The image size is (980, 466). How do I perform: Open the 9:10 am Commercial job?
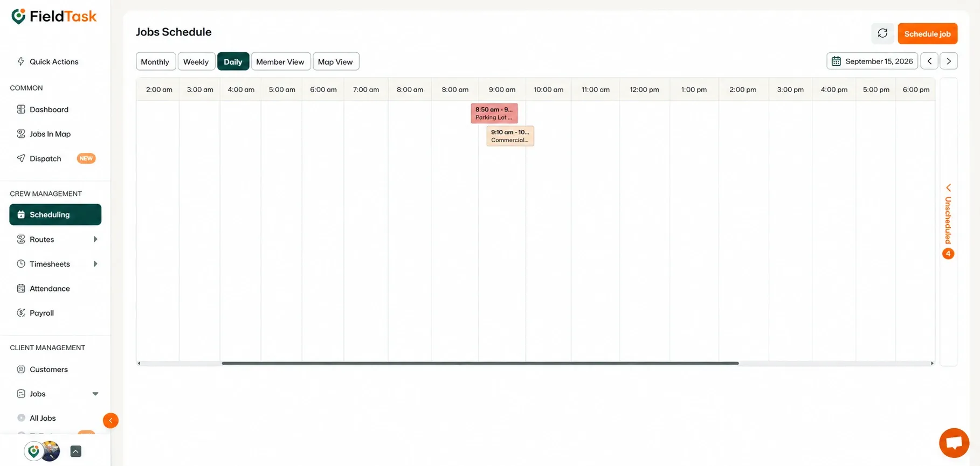point(510,136)
